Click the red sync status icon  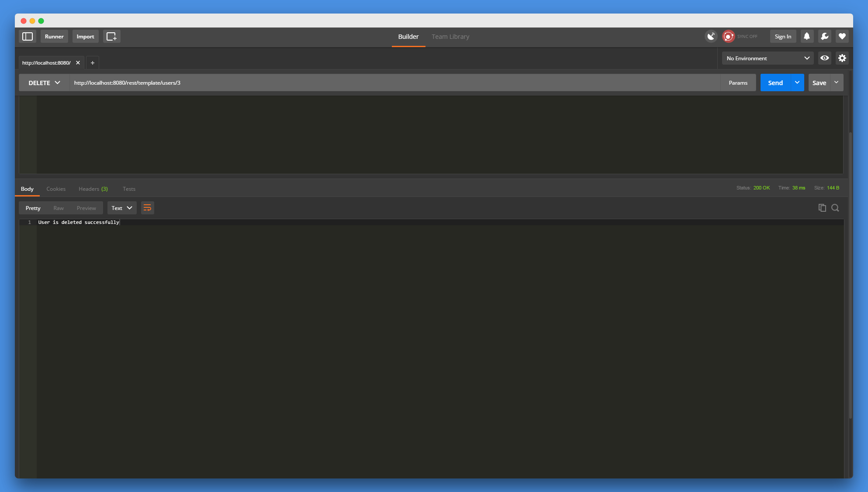pyautogui.click(x=728, y=37)
